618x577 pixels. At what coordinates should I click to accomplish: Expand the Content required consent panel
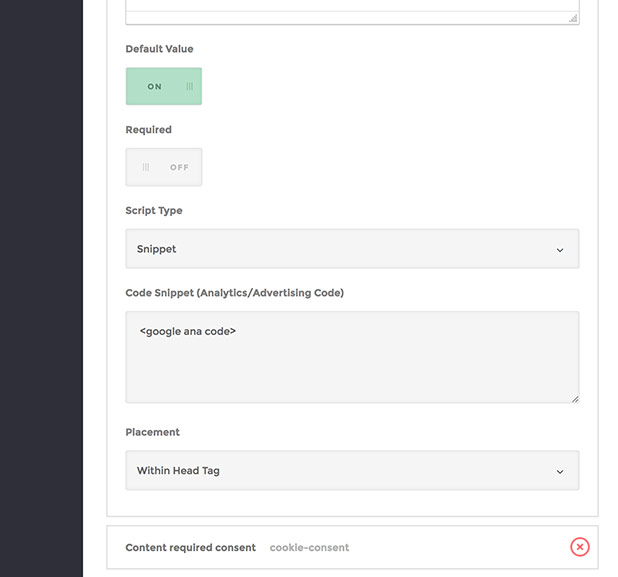352,547
